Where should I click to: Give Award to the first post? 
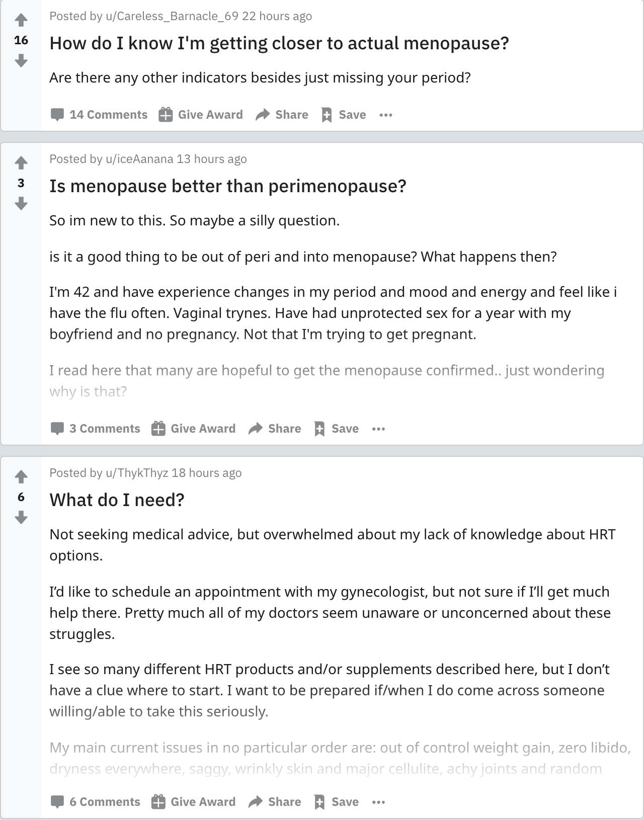click(201, 115)
